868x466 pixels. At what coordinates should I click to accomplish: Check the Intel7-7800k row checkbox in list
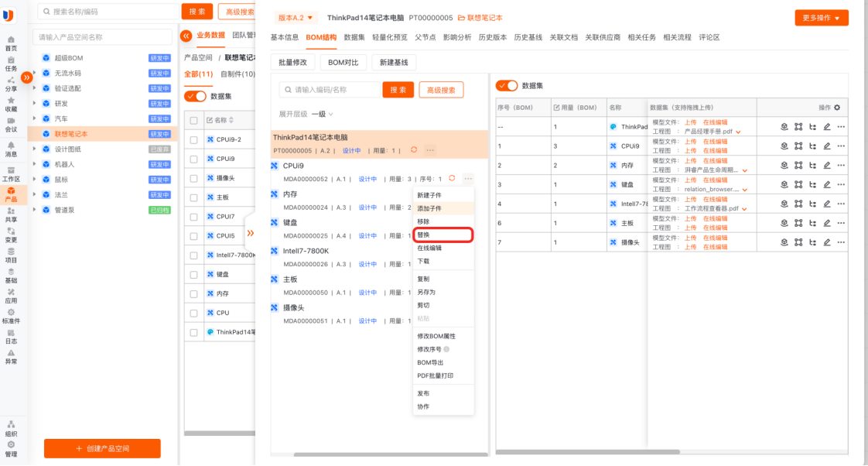pyautogui.click(x=193, y=255)
